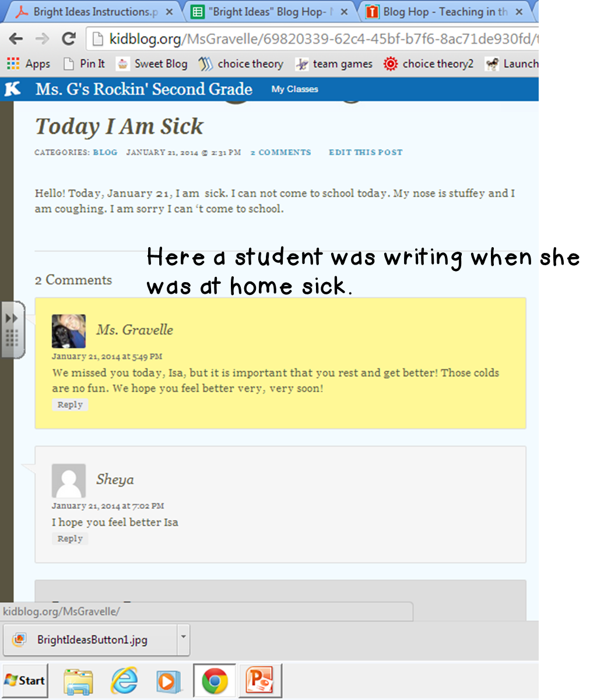The image size is (604, 700).
Task: Reply to Ms. Gravelle's comment
Action: [x=70, y=404]
